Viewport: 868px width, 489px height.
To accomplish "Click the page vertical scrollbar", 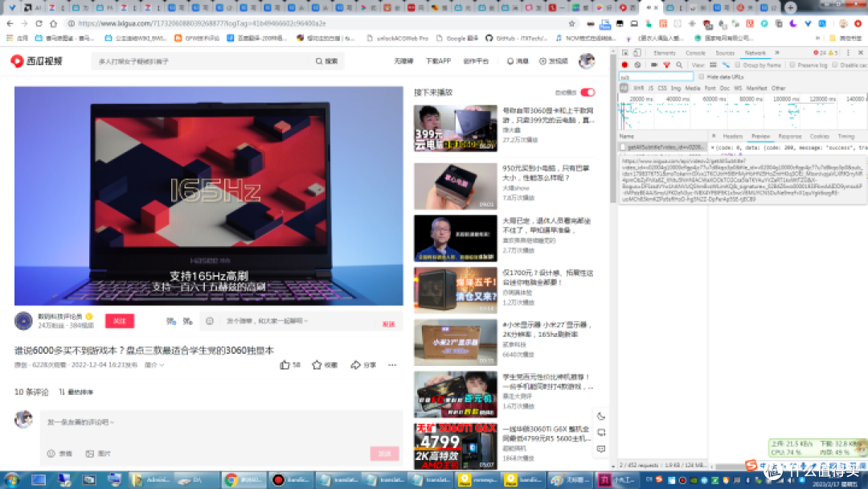I will tap(612, 127).
